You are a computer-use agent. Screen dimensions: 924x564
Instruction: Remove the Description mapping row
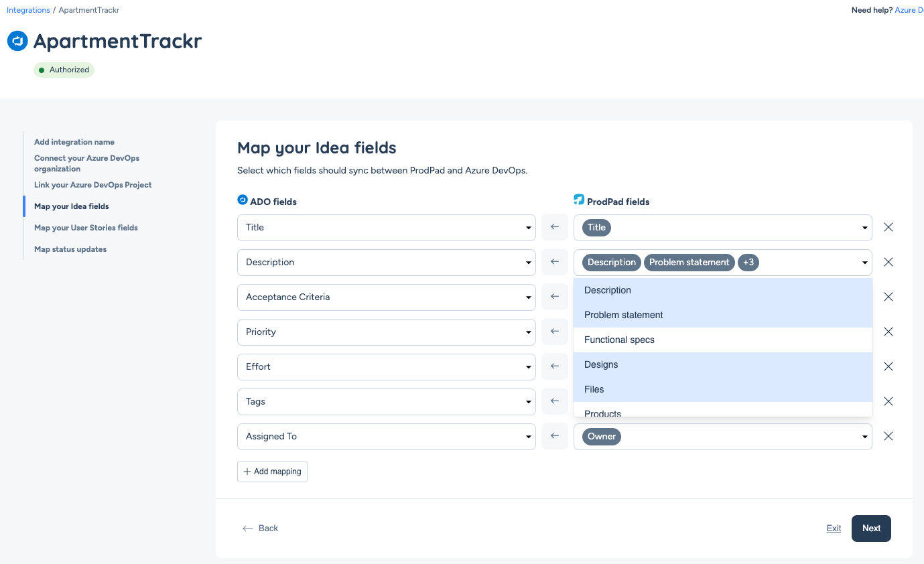[888, 262]
